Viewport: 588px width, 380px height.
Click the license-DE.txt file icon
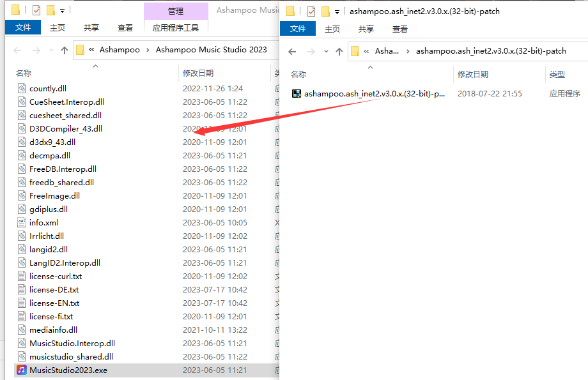coord(22,290)
